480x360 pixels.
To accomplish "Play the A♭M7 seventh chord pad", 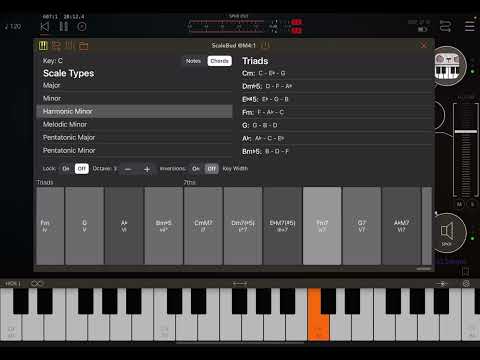I will tap(401, 226).
